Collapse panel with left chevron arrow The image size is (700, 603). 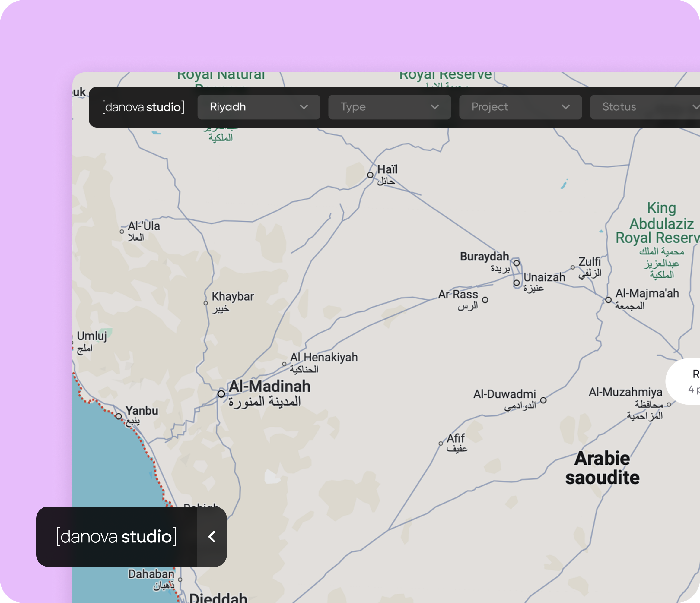pos(212,536)
